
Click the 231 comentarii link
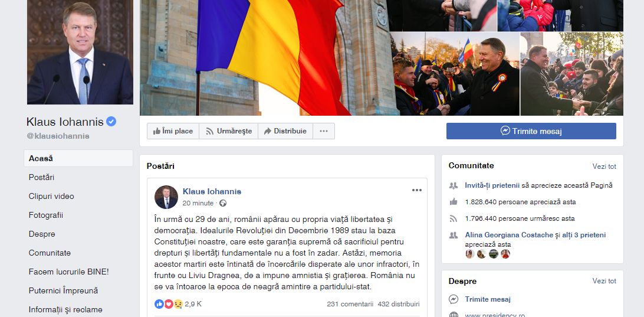(350, 304)
